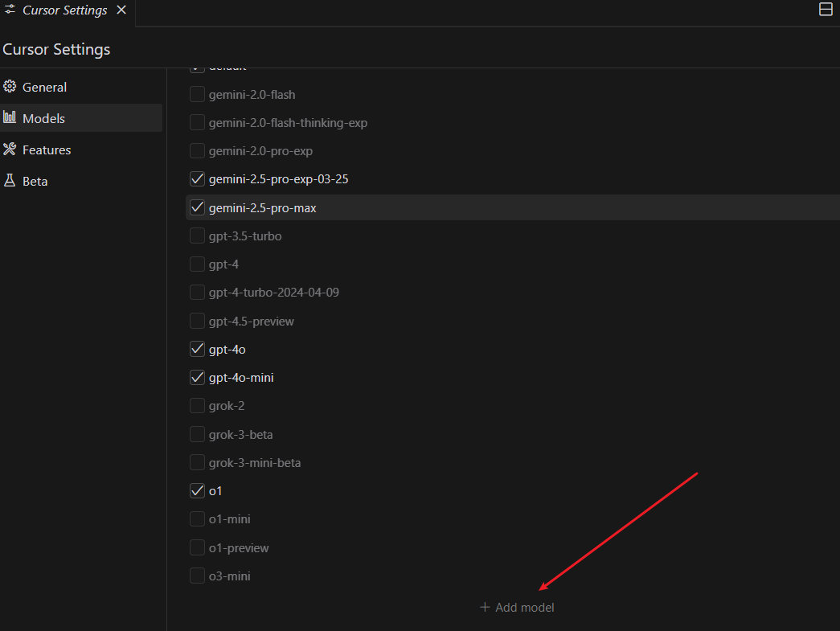Enable gemini-2.0-flash-thinking-exp checkbox
Viewport: 840px width, 631px height.
197,122
